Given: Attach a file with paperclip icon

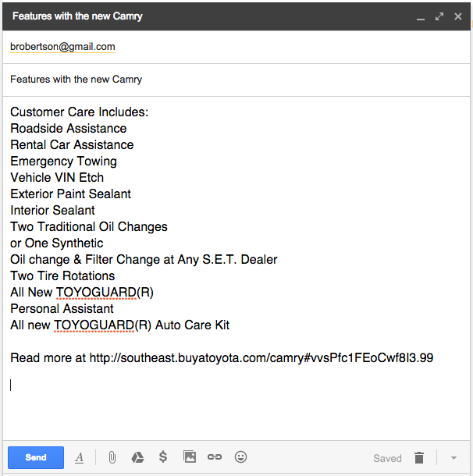Looking at the screenshot, I should click(112, 457).
